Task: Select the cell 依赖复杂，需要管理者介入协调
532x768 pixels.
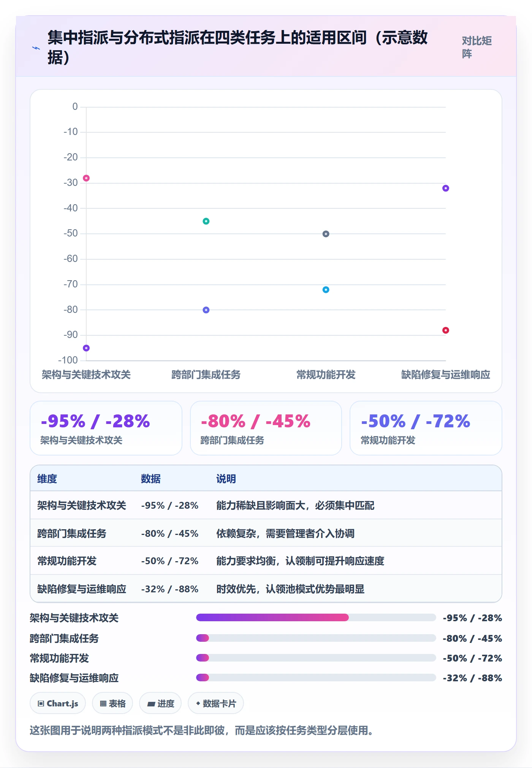Action: coord(285,533)
